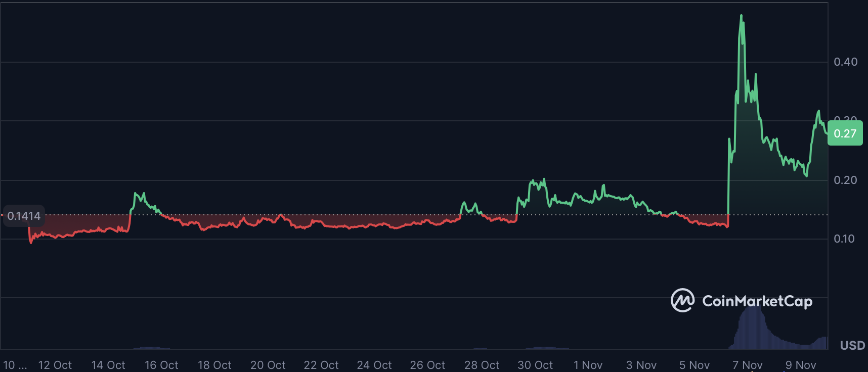The image size is (868, 372).
Task: Click the CoinMarketCap watermark text
Action: 757,301
